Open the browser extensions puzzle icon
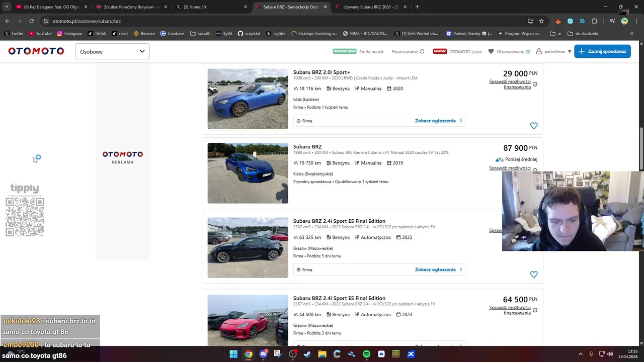This screenshot has height=362, width=644. coord(594,21)
